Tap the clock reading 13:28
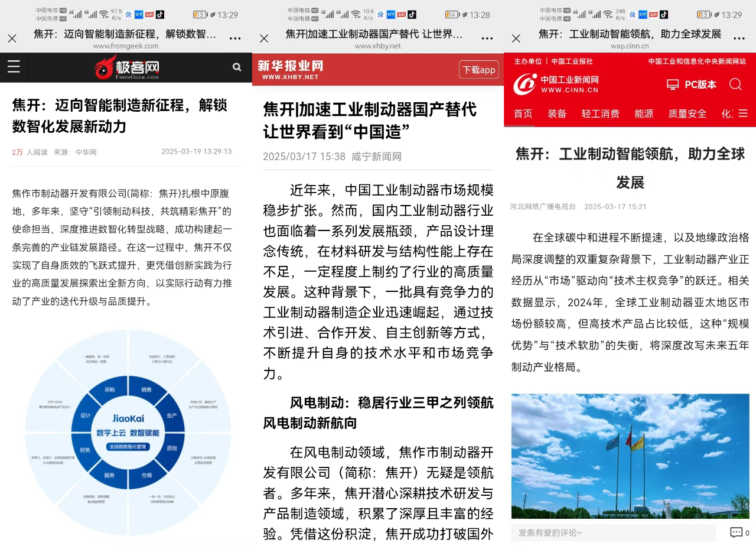The height and width of the screenshot is (546, 756). (x=480, y=15)
